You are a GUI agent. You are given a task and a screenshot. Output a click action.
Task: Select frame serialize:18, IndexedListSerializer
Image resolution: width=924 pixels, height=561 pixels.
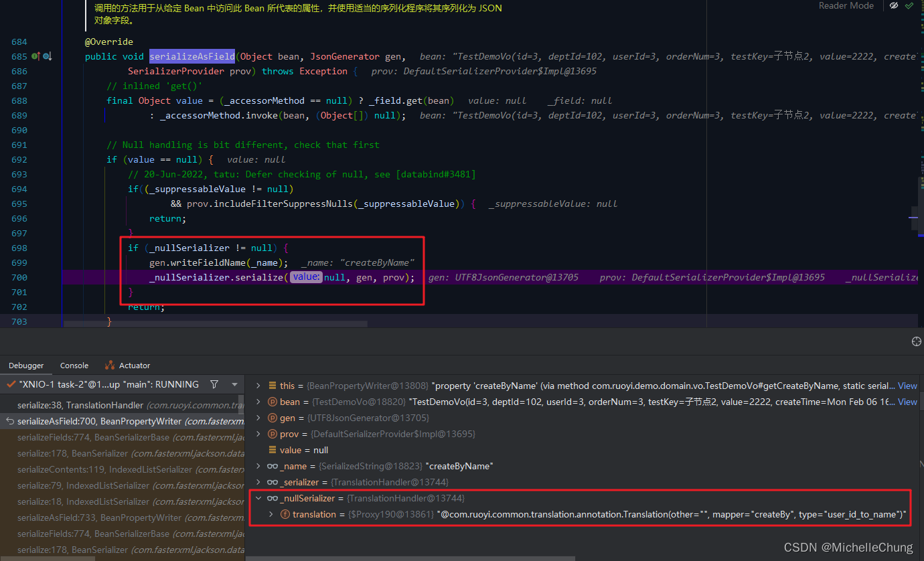tap(123, 501)
